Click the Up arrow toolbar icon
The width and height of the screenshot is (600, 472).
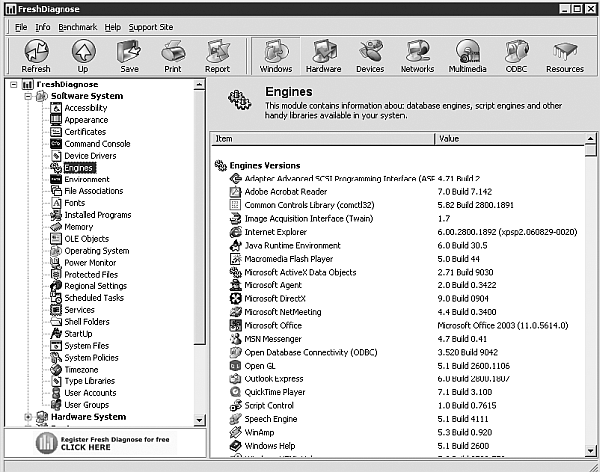[x=83, y=56]
